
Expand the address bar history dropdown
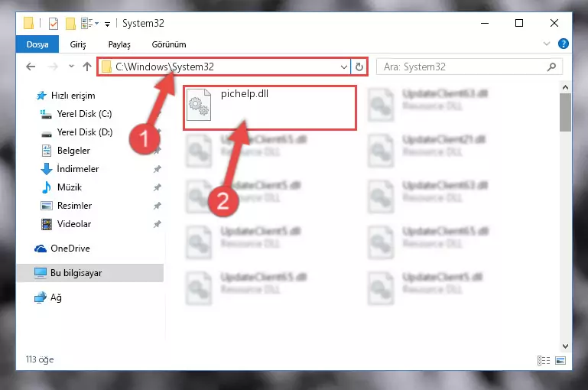pyautogui.click(x=343, y=67)
